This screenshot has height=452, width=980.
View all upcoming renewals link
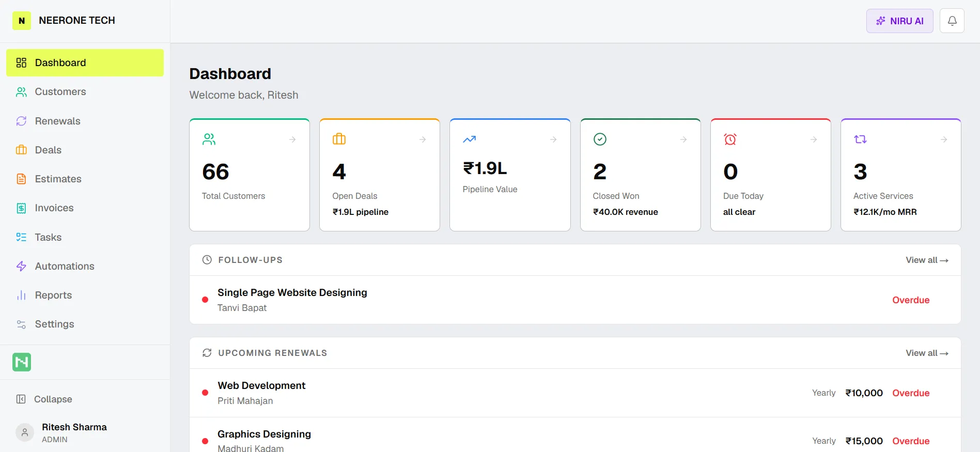tap(927, 353)
